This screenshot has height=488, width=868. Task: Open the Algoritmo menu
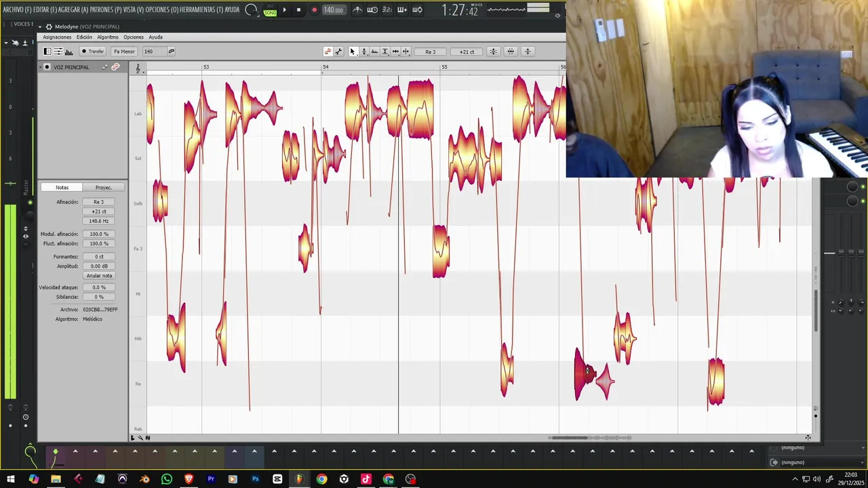[x=108, y=37]
